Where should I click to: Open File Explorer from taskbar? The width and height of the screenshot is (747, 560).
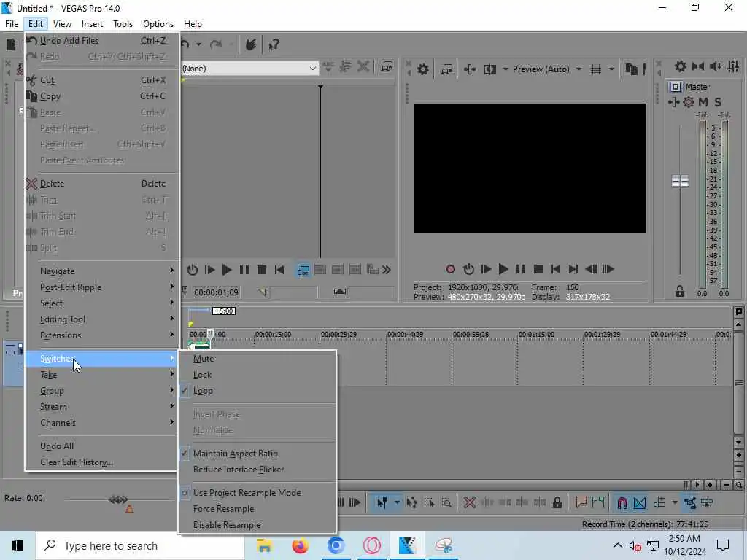(x=264, y=545)
